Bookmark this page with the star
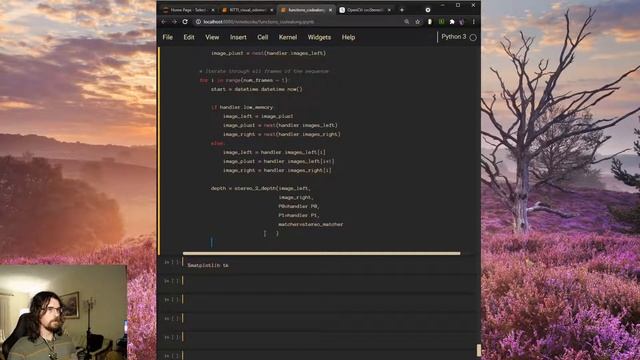640x360 pixels. click(x=418, y=22)
